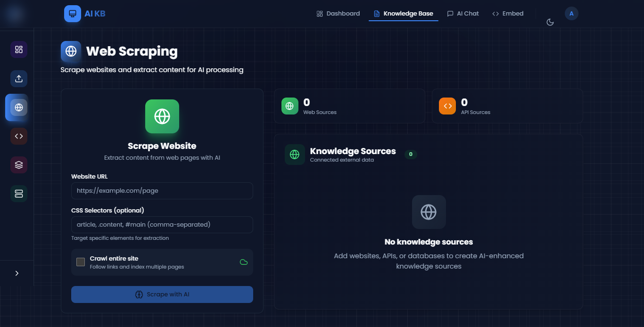Click the orange API Sources code icon
The height and width of the screenshot is (327, 644).
pyautogui.click(x=447, y=106)
